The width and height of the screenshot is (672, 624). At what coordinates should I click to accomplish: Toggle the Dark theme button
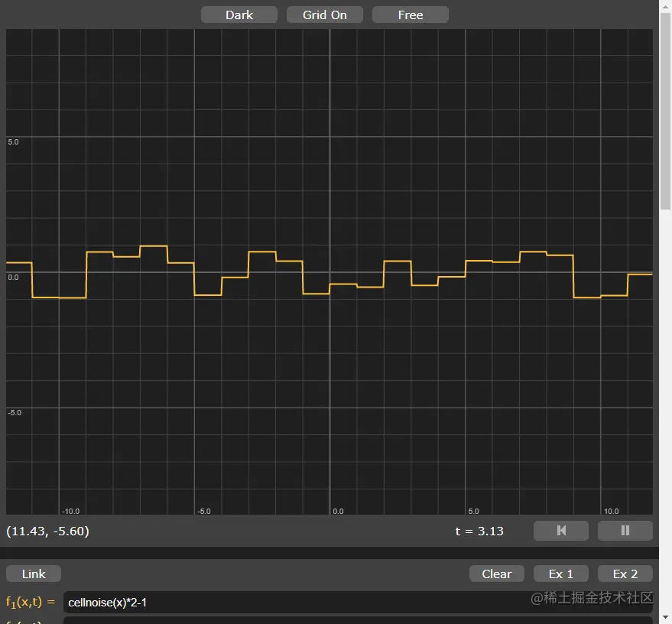[x=239, y=15]
